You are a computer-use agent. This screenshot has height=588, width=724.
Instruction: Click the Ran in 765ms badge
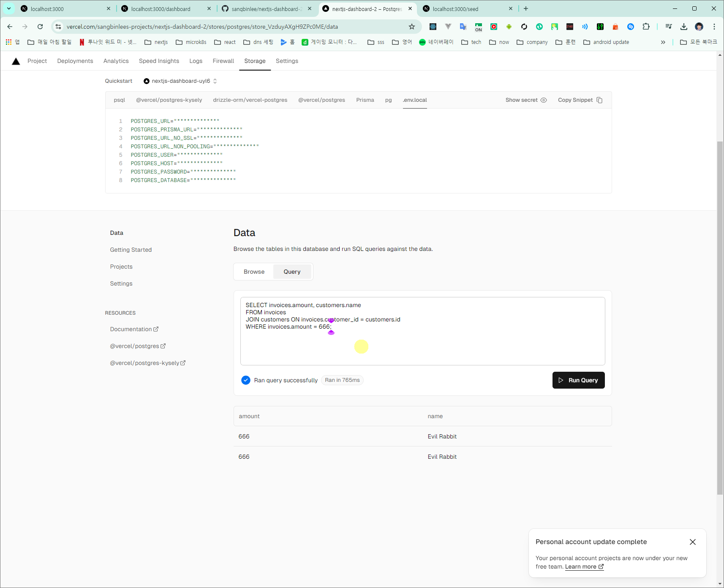342,380
